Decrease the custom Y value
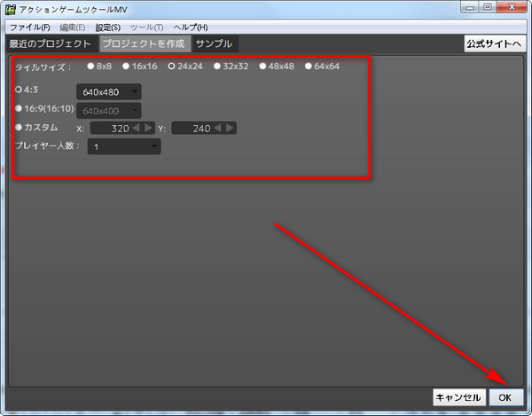 [x=217, y=128]
